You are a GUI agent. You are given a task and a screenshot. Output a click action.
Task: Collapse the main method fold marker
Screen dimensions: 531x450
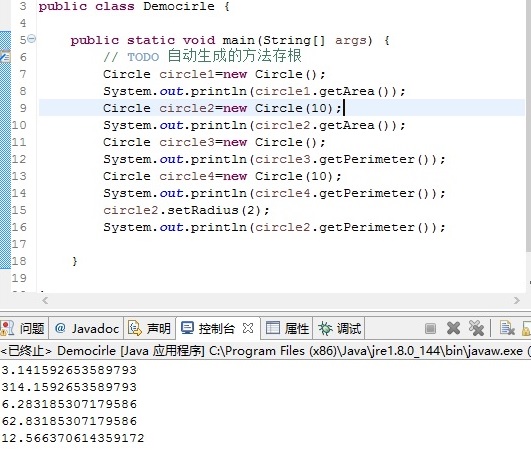(x=31, y=39)
